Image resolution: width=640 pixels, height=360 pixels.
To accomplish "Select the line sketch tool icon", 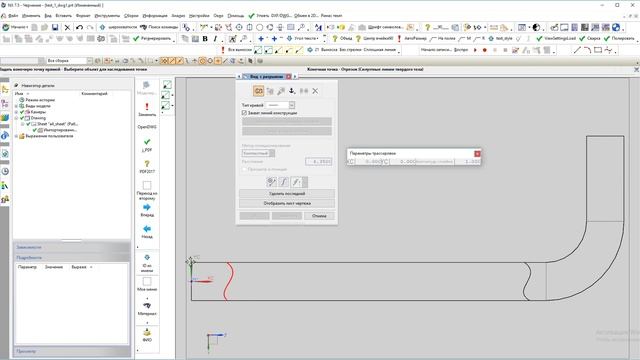I will pyautogui.click(x=577, y=50).
